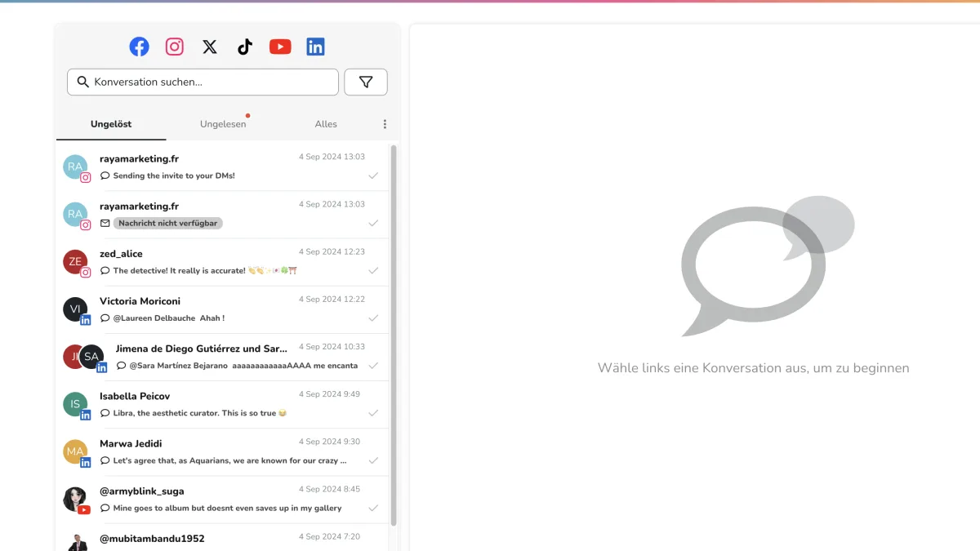Click the conversation list scrollbar
980x551 pixels.
pyautogui.click(x=394, y=327)
